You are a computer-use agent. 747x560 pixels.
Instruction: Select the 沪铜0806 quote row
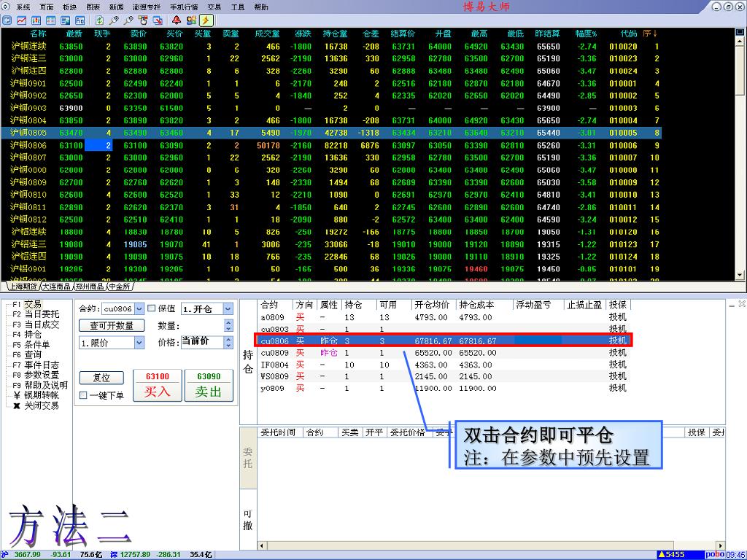click(331, 145)
